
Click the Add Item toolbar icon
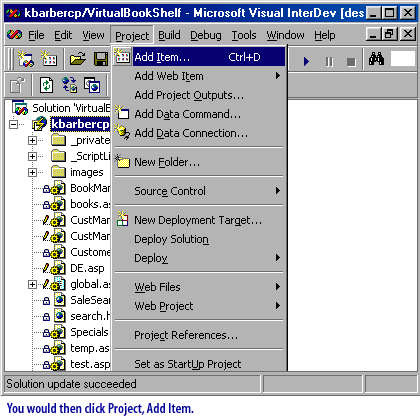49,59
